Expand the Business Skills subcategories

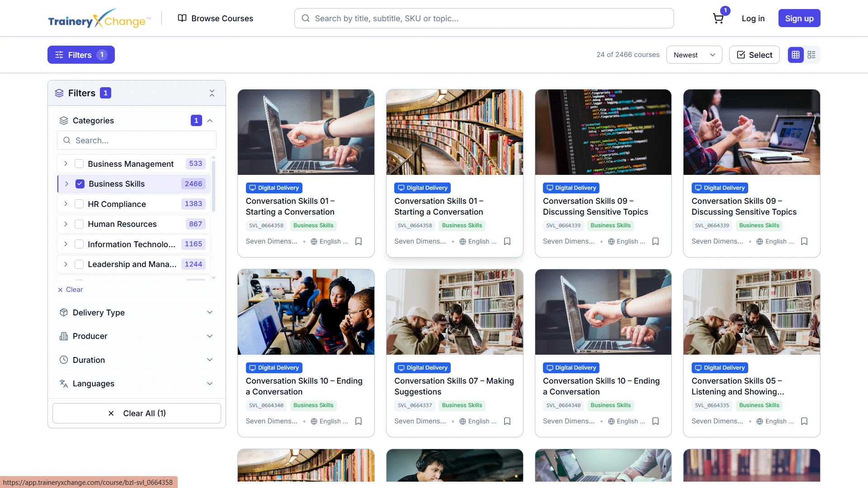66,184
